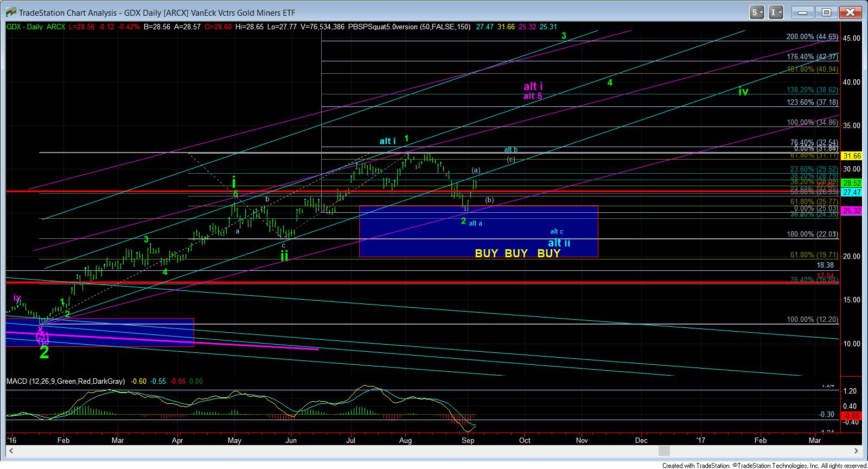Image resolution: width=868 pixels, height=469 pixels.
Task: Click the '100.00% (34.86)' Fibonacci label
Action: pos(812,123)
